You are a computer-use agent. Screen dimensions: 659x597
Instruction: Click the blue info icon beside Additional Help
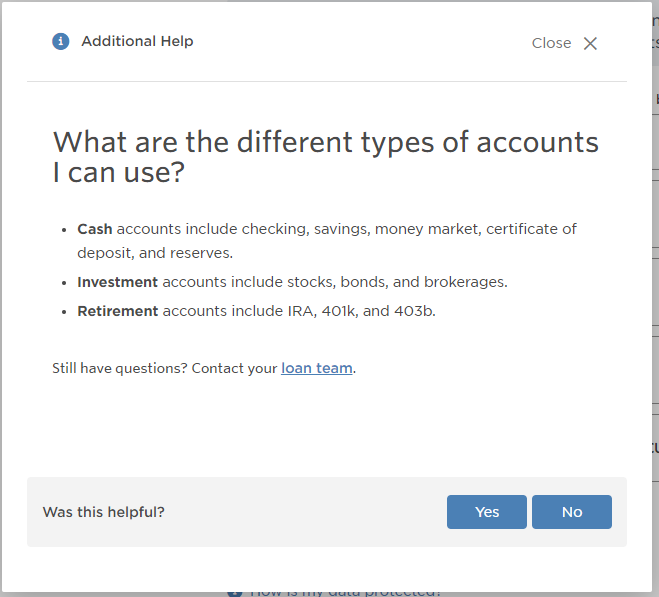(x=61, y=41)
